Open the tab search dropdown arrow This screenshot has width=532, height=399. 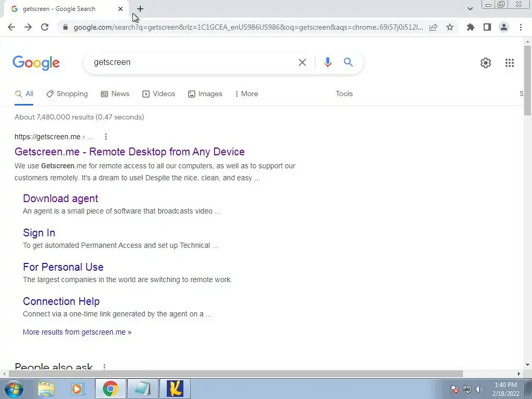[470, 9]
